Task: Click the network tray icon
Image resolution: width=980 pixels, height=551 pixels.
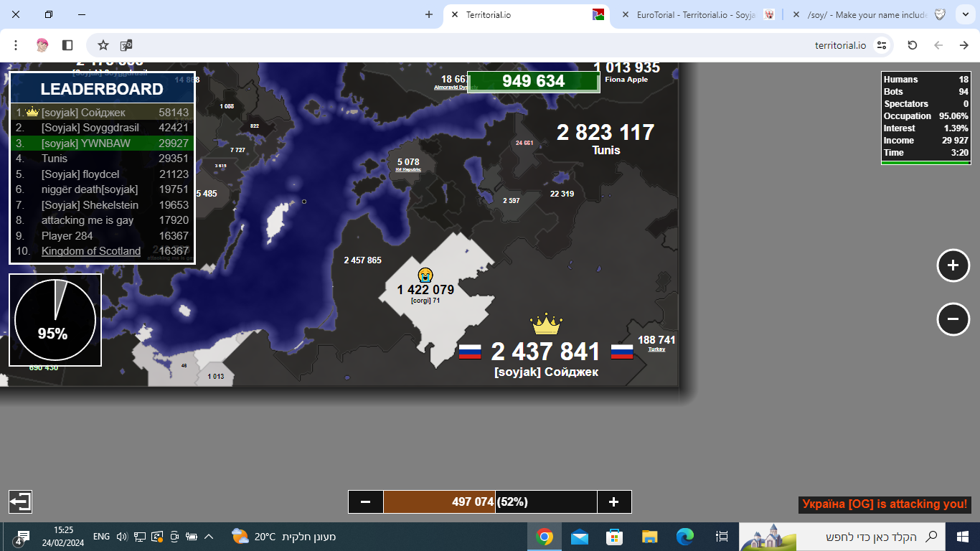Action: point(139,537)
